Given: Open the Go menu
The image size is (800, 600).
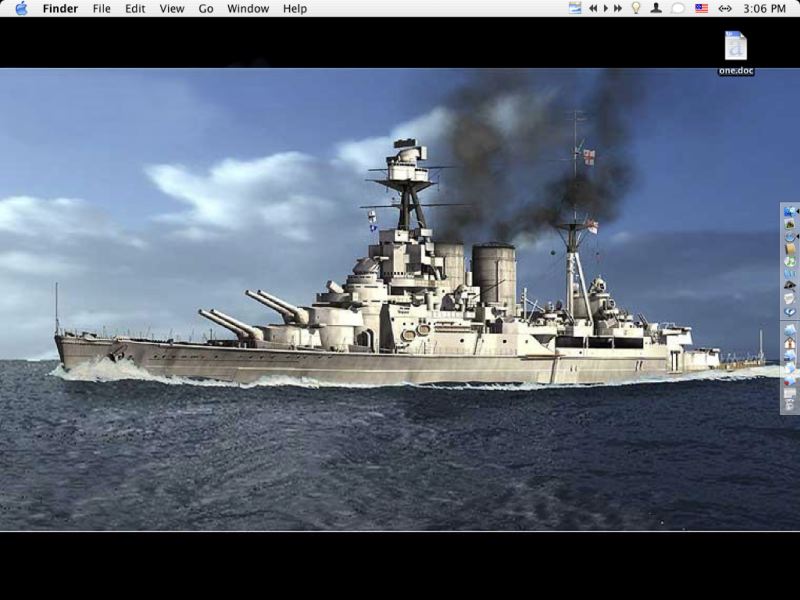Looking at the screenshot, I should (x=206, y=8).
